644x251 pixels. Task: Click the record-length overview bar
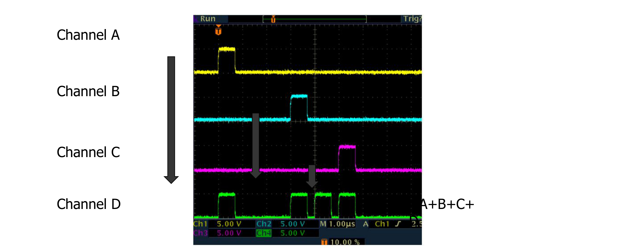pos(315,19)
